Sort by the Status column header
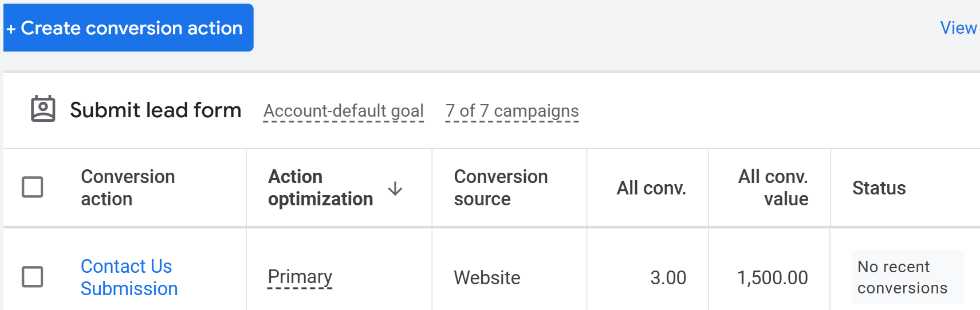Screen dimensions: 980x310 [x=879, y=188]
